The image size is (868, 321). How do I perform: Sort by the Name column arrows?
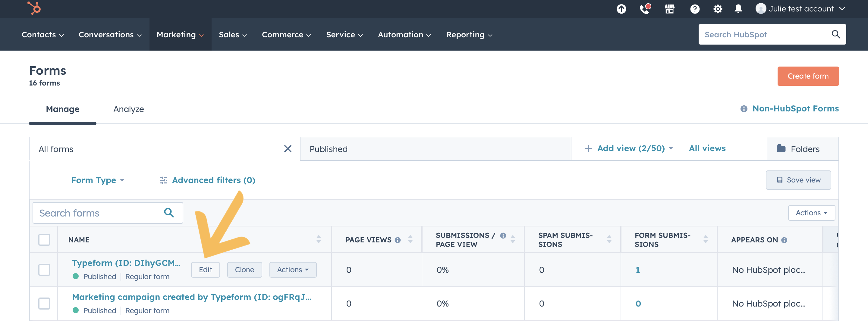(x=319, y=239)
